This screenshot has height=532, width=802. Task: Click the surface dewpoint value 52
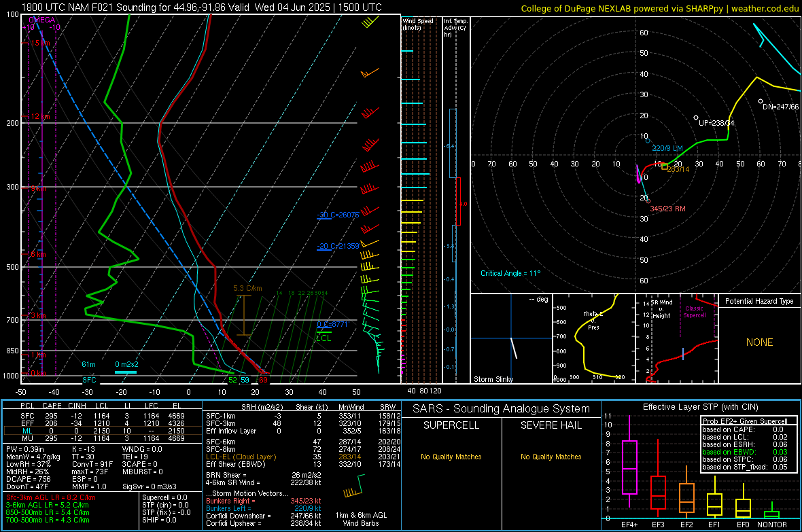[232, 380]
